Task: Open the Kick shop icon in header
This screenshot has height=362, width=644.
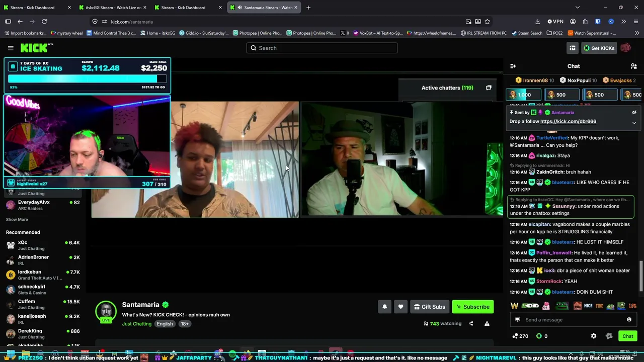Action: tap(573, 48)
